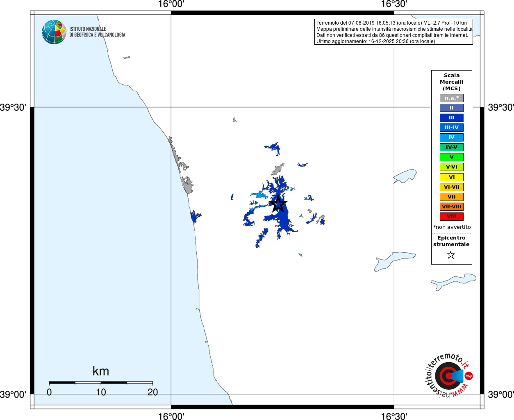Click the INGV globe logo
This screenshot has width=514, height=420.
click(x=54, y=32)
